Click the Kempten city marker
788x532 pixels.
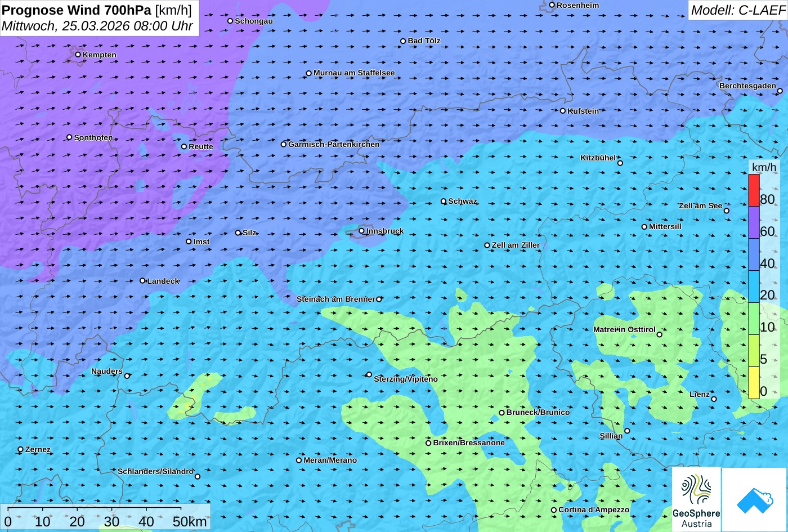pos(78,55)
